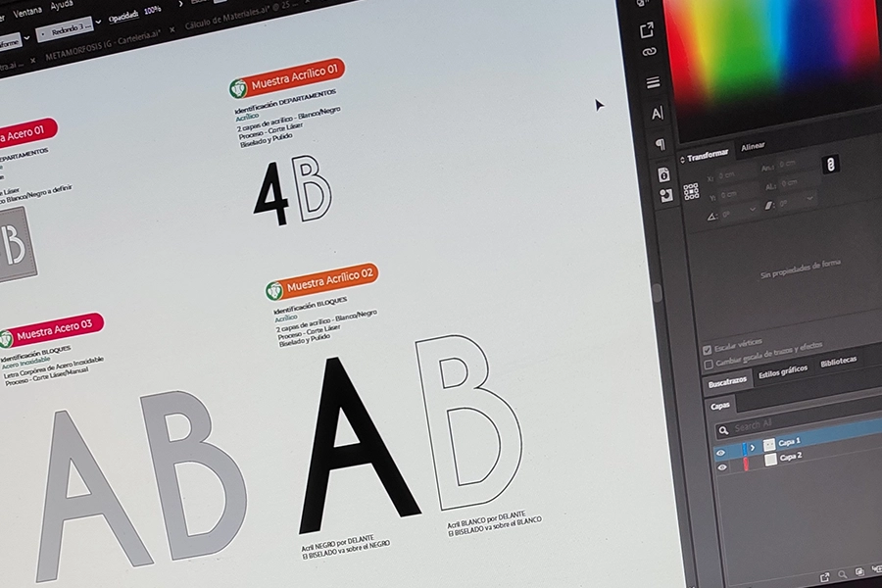Toggle constrain width and height proportions

829,165
